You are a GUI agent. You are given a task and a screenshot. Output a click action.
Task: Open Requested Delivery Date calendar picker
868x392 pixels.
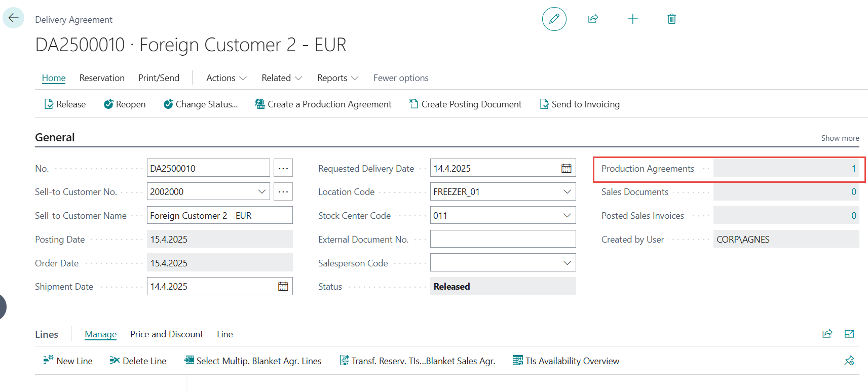tap(566, 169)
